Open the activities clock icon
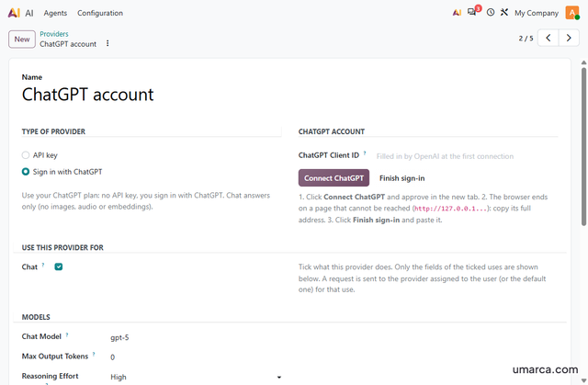 point(491,12)
